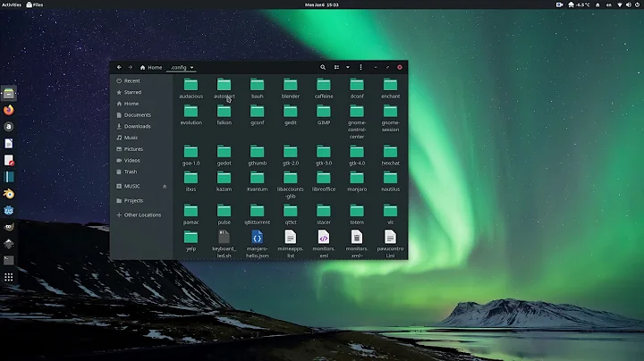Go back using the back arrow
Screen dimensions: 644x361
click(119, 67)
